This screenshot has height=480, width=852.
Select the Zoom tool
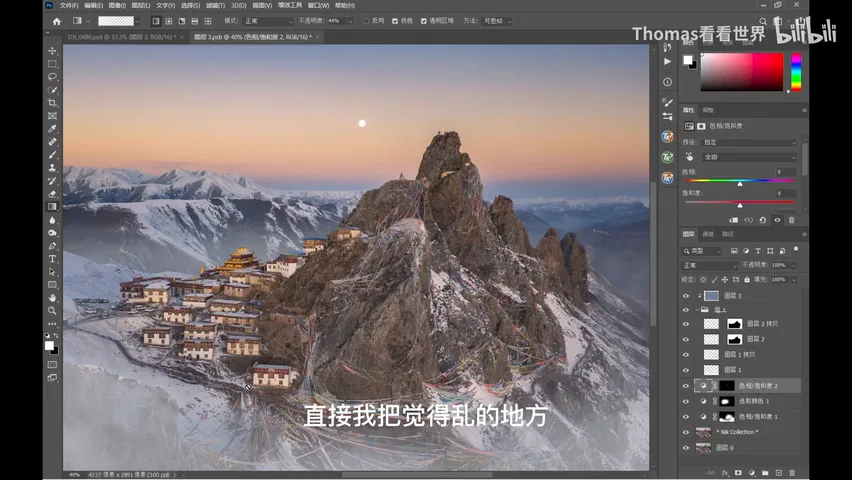pyautogui.click(x=52, y=311)
